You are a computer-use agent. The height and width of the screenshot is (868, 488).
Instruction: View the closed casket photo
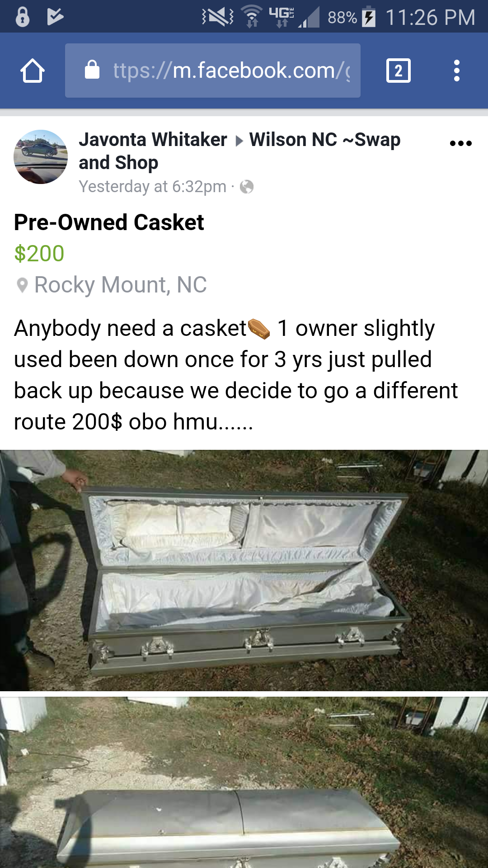pyautogui.click(x=244, y=783)
